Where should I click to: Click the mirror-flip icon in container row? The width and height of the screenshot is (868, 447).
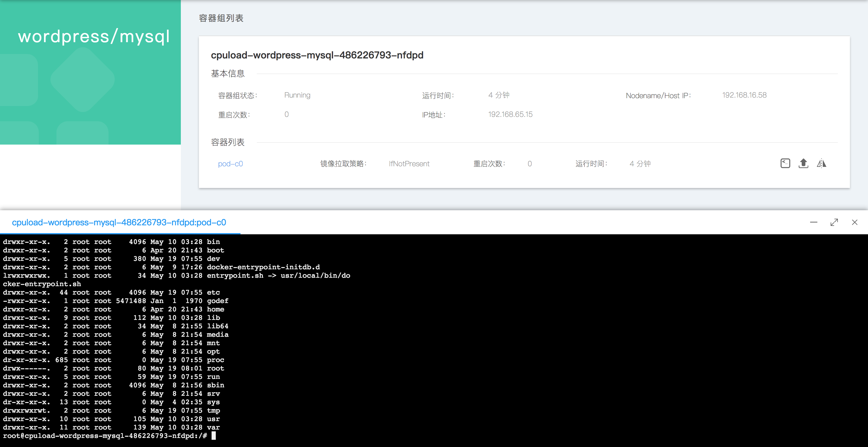click(x=822, y=163)
